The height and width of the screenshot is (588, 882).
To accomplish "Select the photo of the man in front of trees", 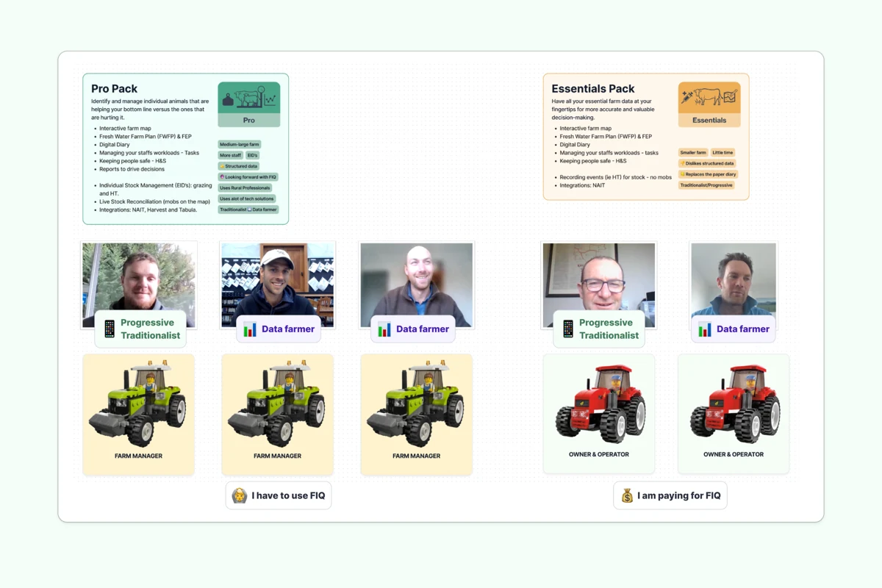I will coord(139,284).
